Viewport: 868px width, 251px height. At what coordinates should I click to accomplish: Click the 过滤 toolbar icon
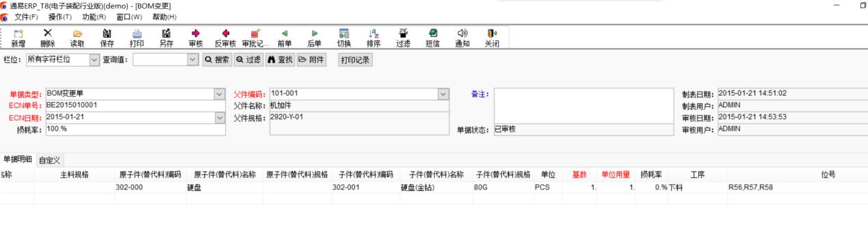click(404, 38)
